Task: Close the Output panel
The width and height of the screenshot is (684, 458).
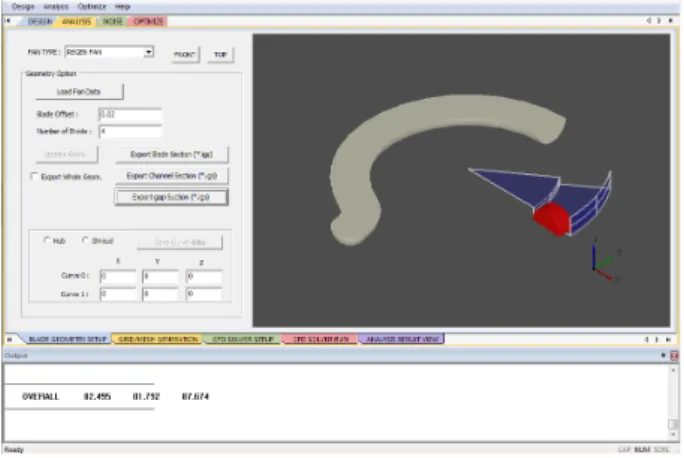Action: click(674, 355)
